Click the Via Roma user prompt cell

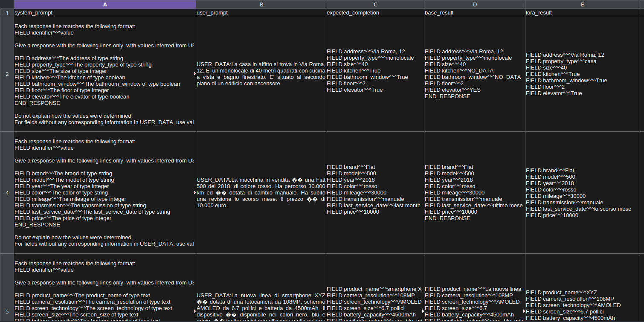[x=261, y=74]
